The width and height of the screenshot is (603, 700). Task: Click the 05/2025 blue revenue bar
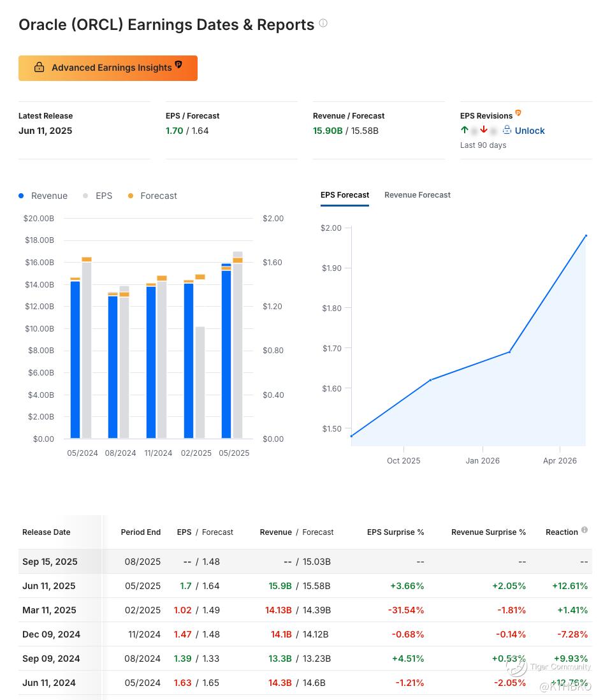pos(226,354)
